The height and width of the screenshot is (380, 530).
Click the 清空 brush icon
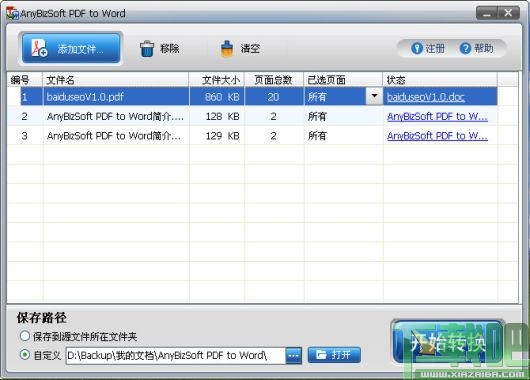227,49
